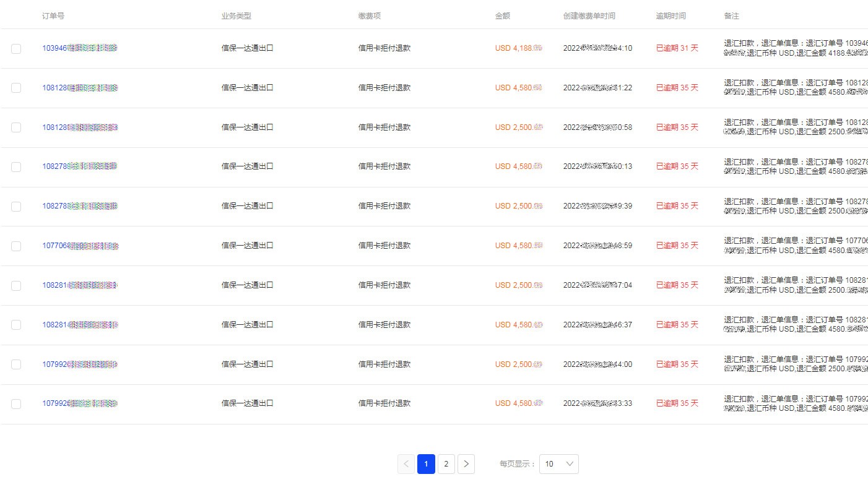Click the amount USD 4,188 cell

coord(519,48)
